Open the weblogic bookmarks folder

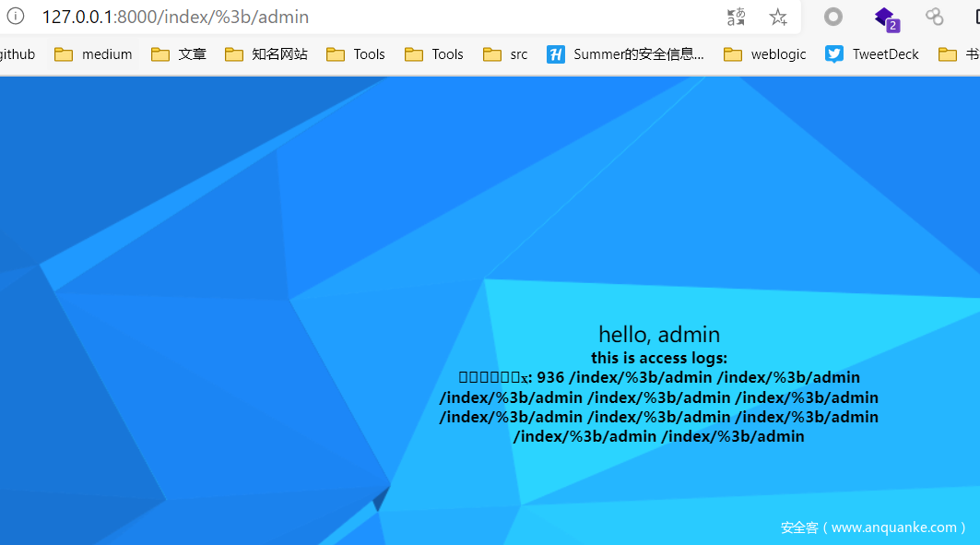765,54
